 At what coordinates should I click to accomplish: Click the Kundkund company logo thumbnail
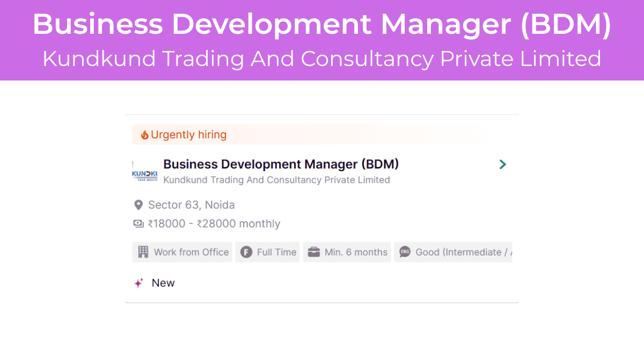(145, 171)
